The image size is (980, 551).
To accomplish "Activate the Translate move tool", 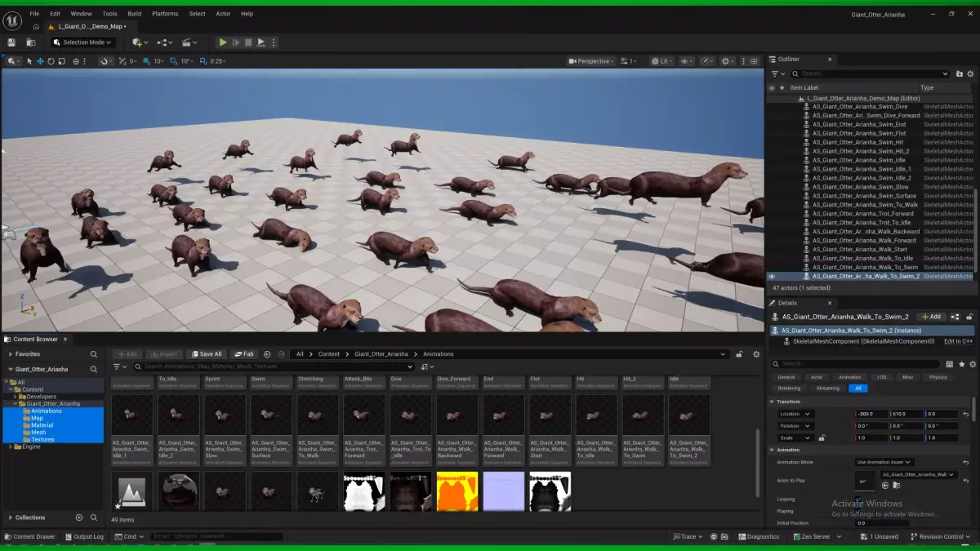I will (40, 61).
